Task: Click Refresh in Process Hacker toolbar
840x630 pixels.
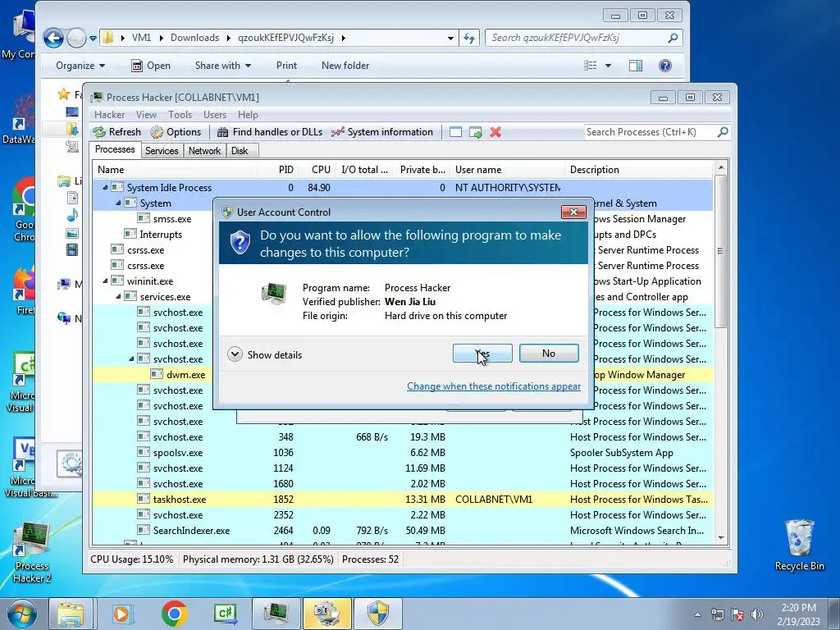Action: pos(117,132)
